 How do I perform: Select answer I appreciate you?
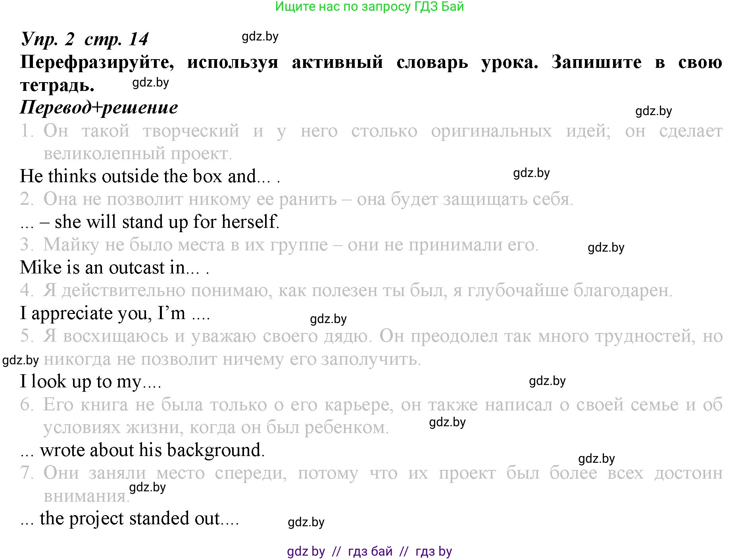[115, 313]
